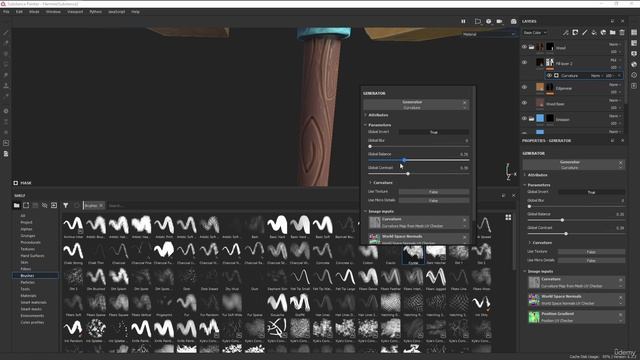This screenshot has width=640, height=360.
Task: Collapse Image inputs in Properties panel
Action: [525, 271]
